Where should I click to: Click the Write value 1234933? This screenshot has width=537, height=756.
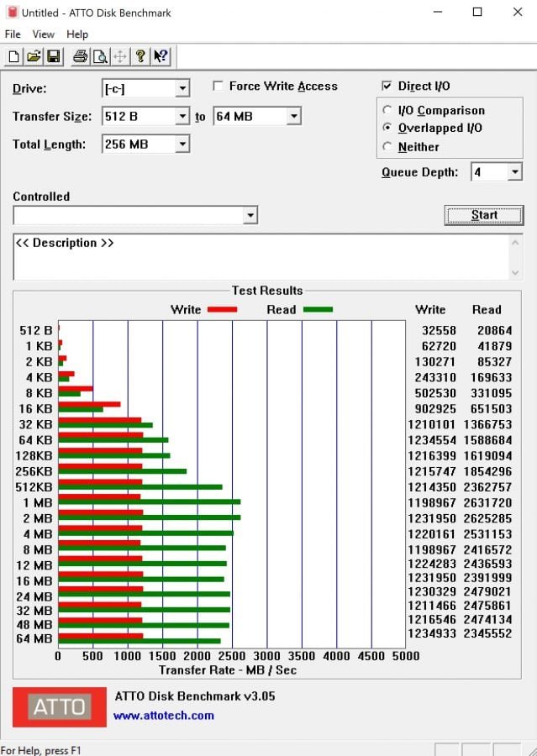coord(432,633)
